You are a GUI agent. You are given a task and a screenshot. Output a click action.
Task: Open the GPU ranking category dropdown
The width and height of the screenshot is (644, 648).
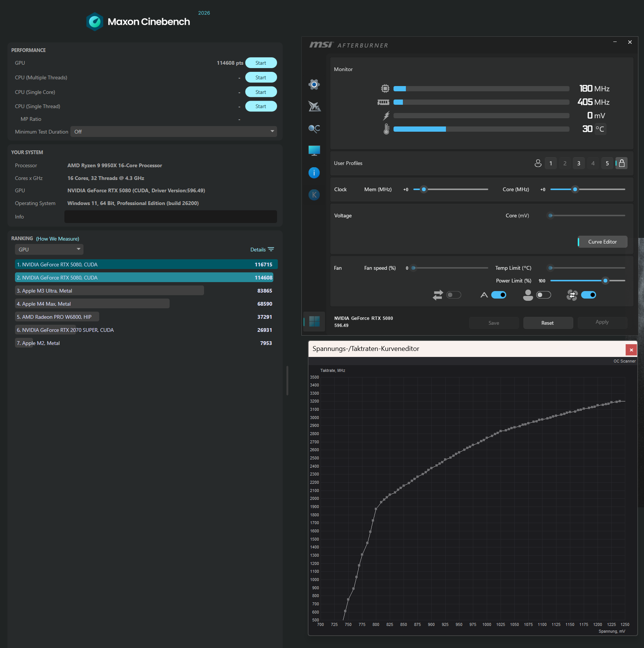coord(49,250)
